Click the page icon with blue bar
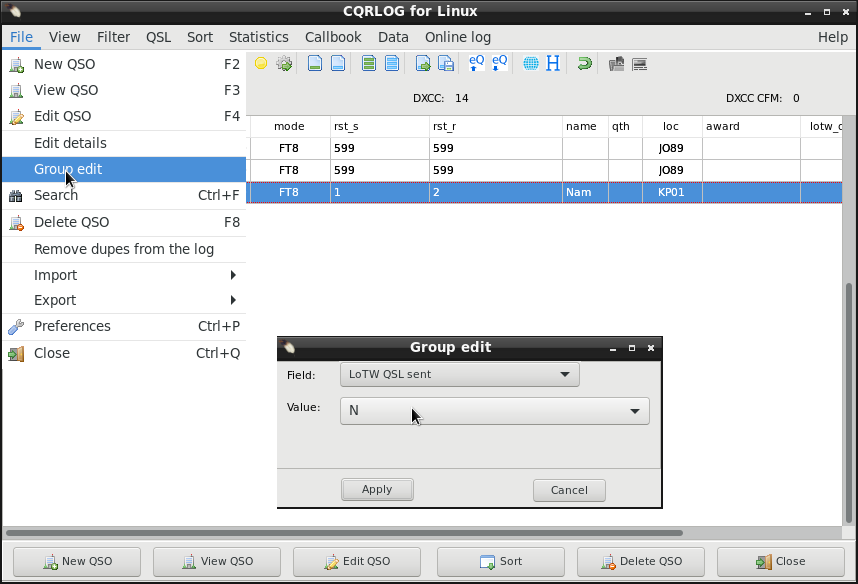The image size is (858, 584). [x=338, y=63]
